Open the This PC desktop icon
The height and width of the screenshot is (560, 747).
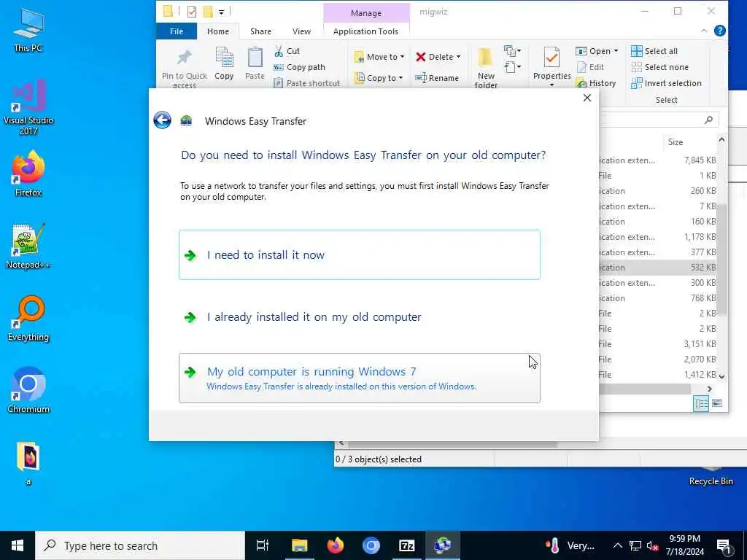click(x=28, y=31)
